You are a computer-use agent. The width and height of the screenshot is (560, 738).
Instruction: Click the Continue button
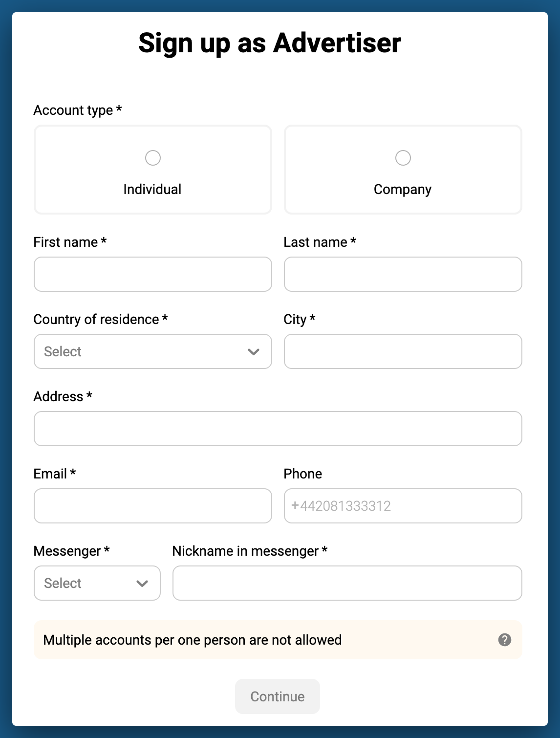click(x=278, y=696)
